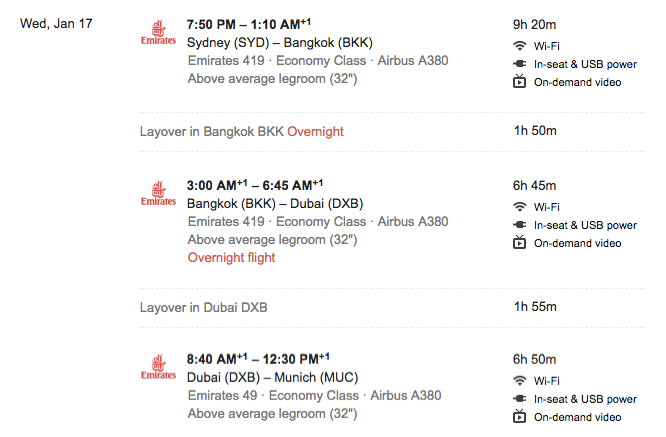The width and height of the screenshot is (666, 437).
Task: Click on-demand video icon on the 6h 45m flight
Action: coord(519,242)
